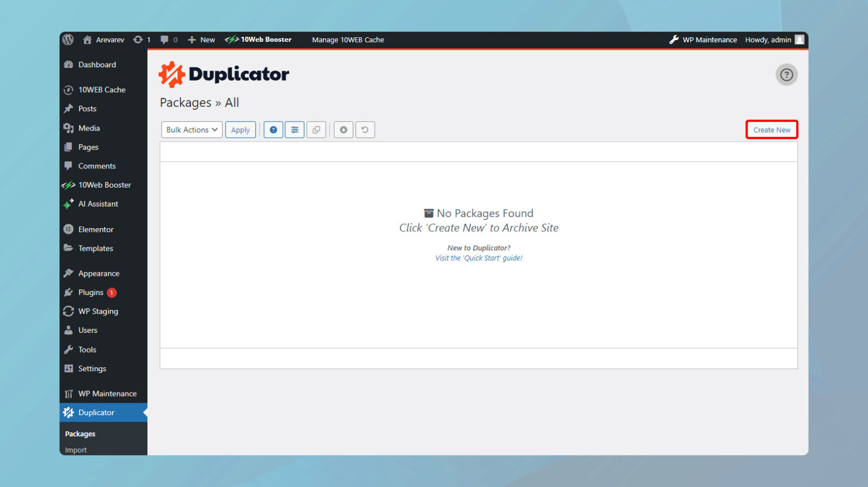The image size is (868, 487).
Task: Select the package templates copy icon
Action: [x=316, y=129]
